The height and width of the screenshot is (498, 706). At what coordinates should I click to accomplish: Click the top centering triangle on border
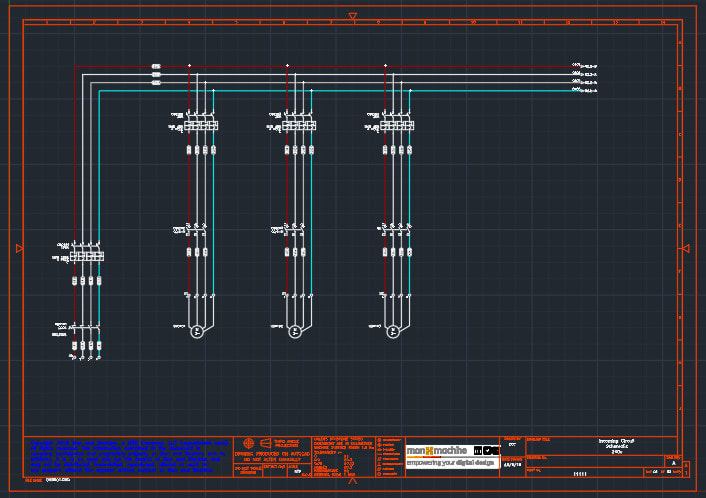click(x=352, y=16)
